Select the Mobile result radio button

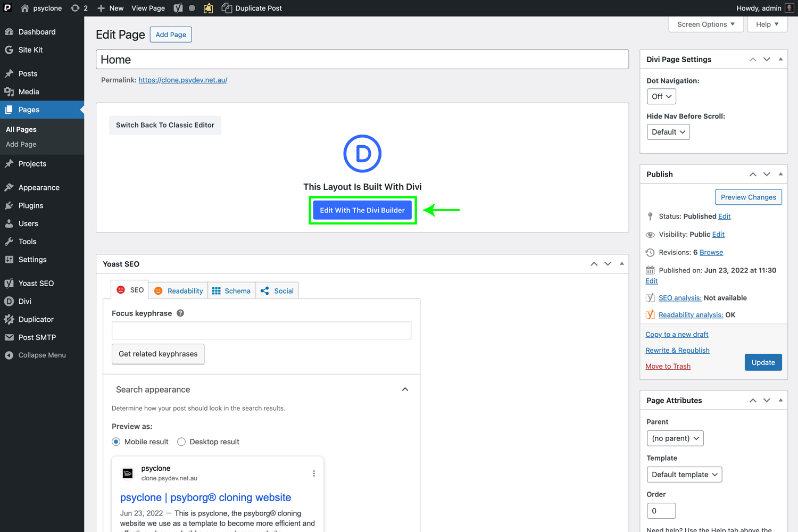tap(116, 442)
